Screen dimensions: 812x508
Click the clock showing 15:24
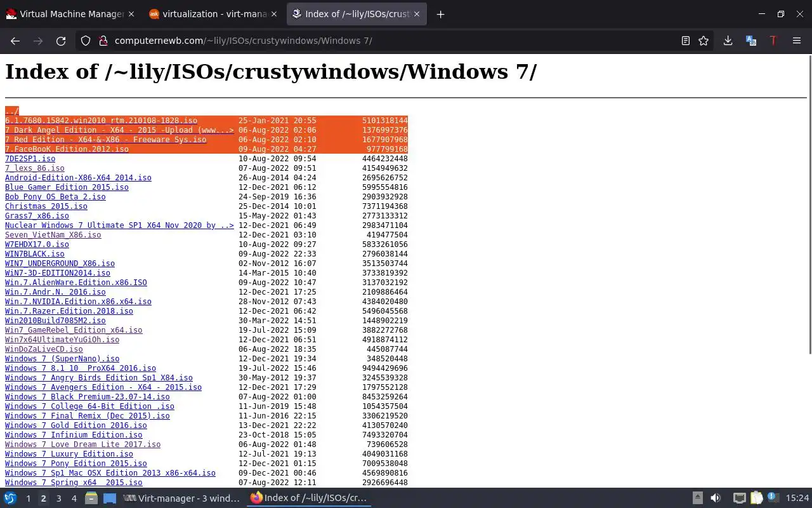(797, 498)
